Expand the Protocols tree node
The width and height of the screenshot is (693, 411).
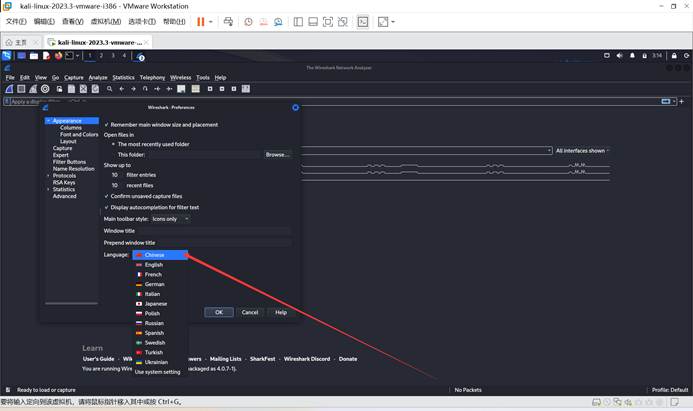(48, 175)
